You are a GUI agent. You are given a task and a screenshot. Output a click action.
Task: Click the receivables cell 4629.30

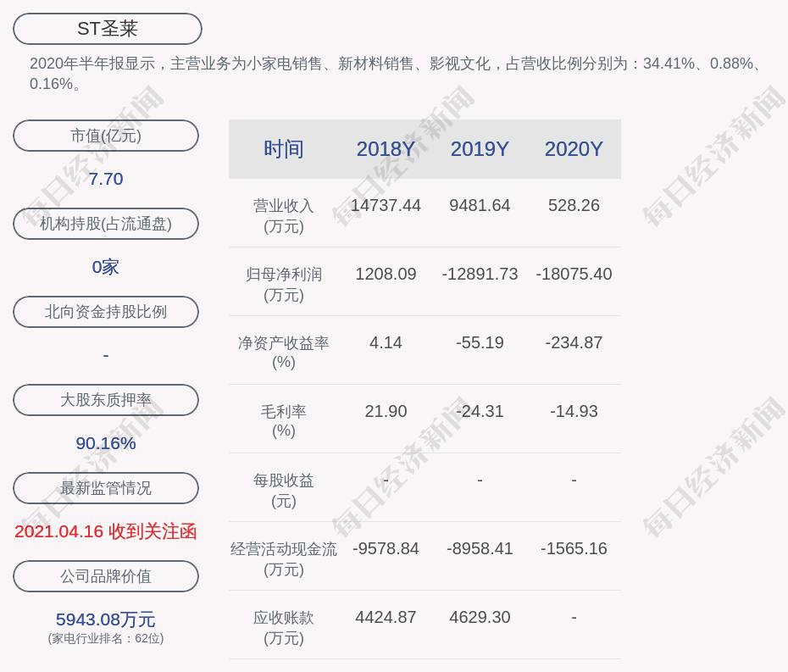coord(480,617)
